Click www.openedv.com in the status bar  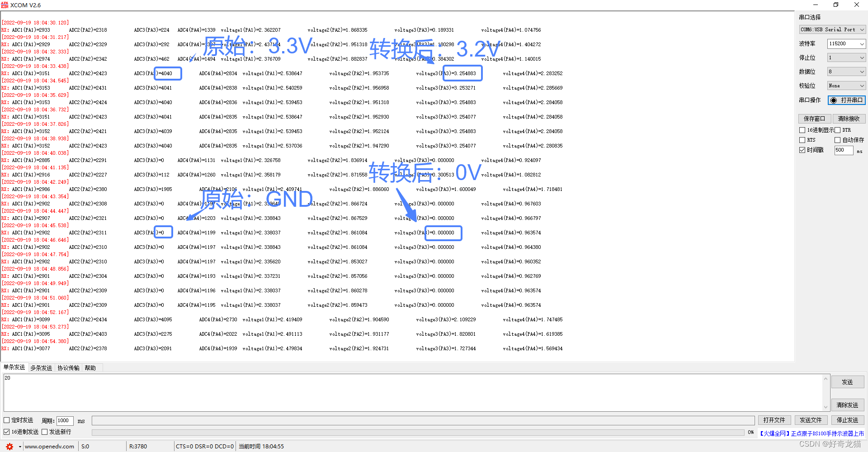(x=49, y=447)
